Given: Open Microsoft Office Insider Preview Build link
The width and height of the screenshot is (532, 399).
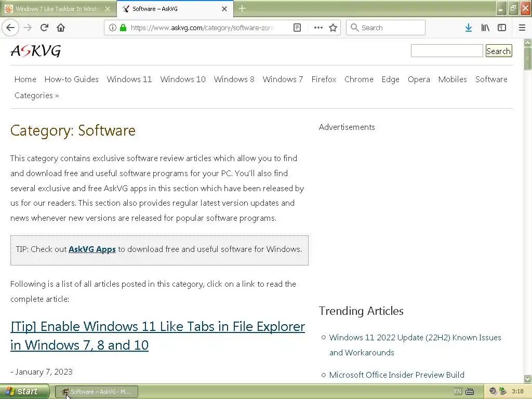Looking at the screenshot, I should coord(396,375).
